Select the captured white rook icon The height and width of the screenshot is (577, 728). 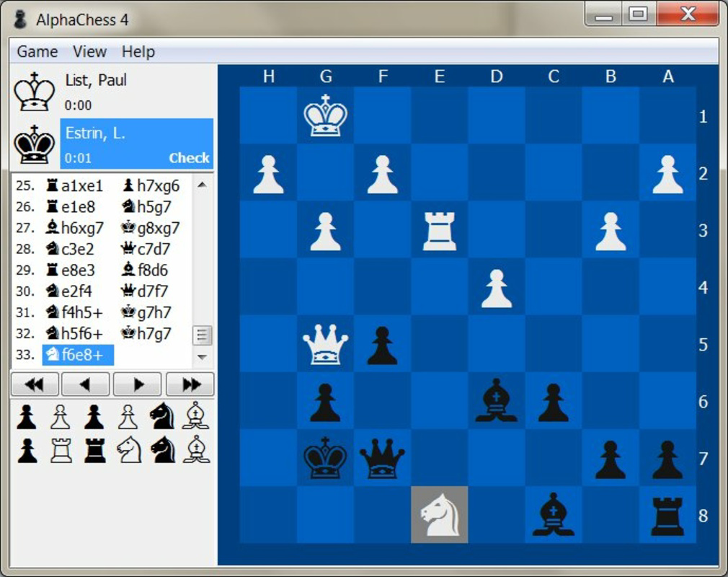coord(60,451)
